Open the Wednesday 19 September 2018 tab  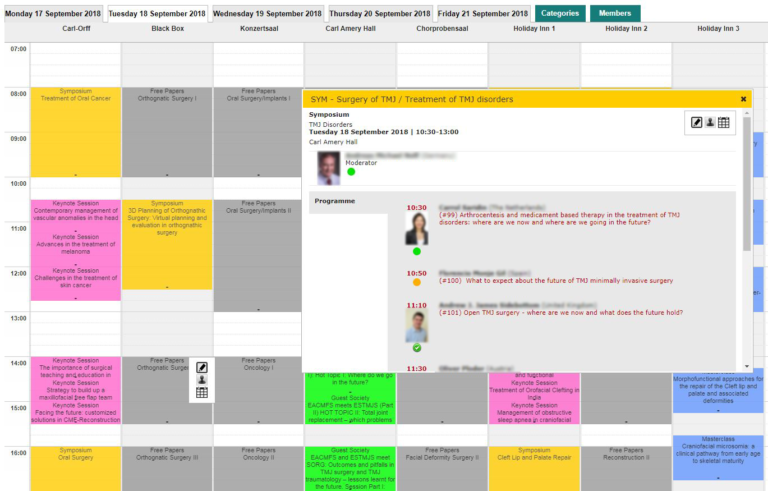tap(267, 14)
